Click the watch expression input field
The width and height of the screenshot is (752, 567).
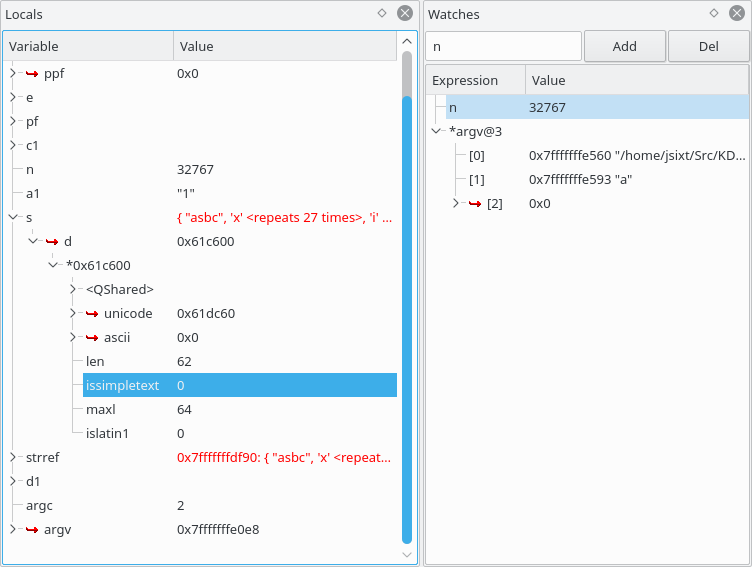click(503, 46)
